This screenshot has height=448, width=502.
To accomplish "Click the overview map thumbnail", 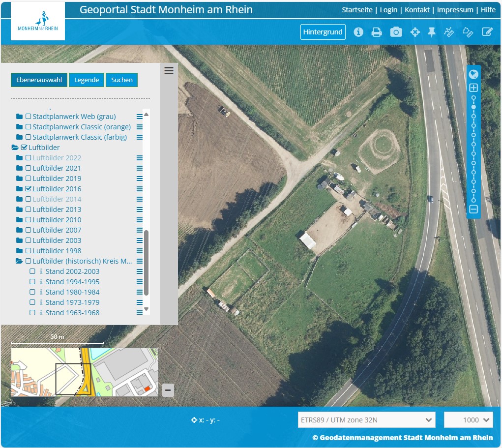I will pyautogui.click(x=85, y=372).
